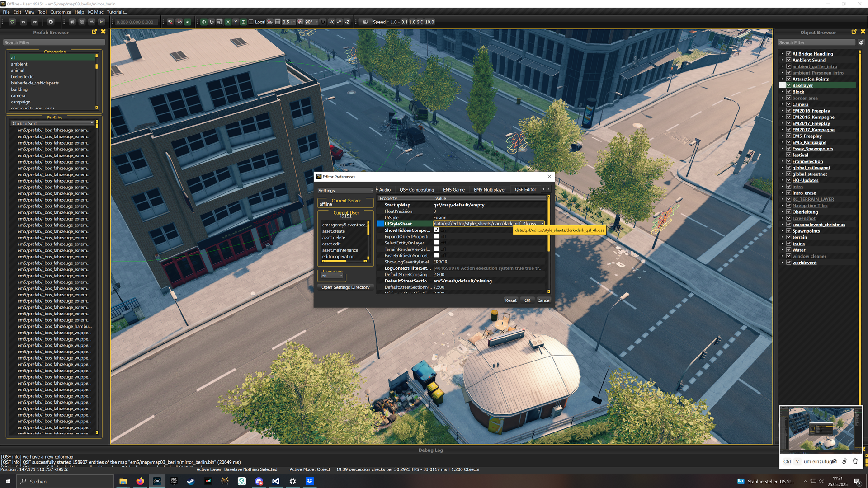Click the Prefab Browser search filter field
868x488 pixels.
[53, 42]
